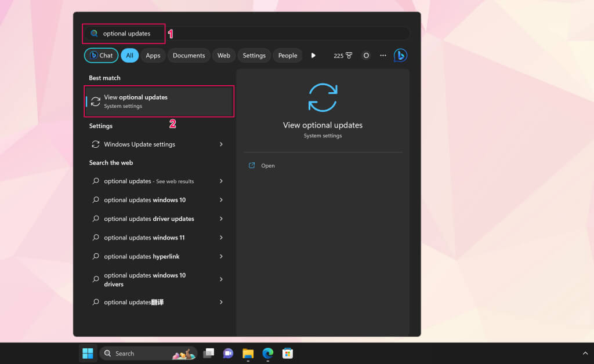This screenshot has height=364, width=594.
Task: Select the Settings filter tab
Action: click(254, 56)
